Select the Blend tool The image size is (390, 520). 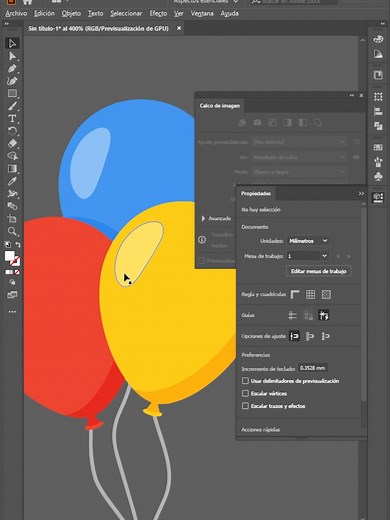point(12,206)
